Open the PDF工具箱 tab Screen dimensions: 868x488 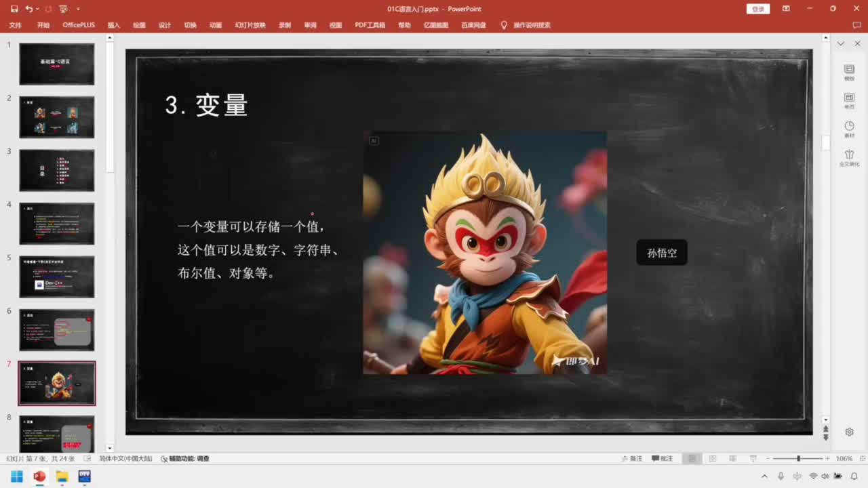click(x=370, y=25)
